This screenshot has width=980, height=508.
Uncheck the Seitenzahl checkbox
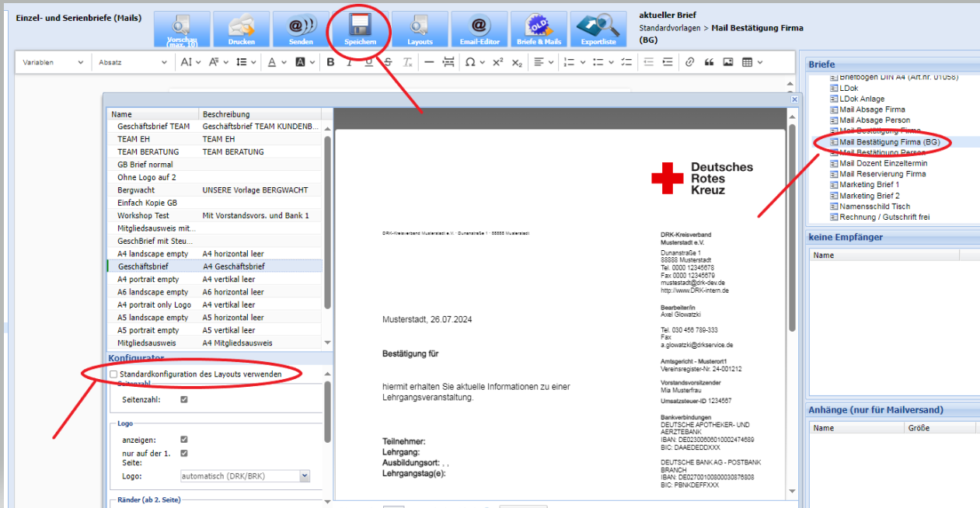click(184, 400)
